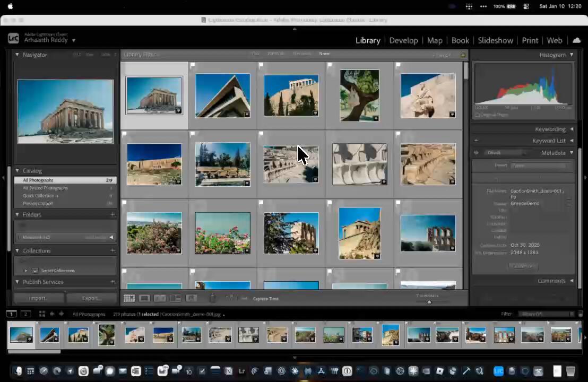
Task: Expand the Keywording panel
Action: click(x=550, y=129)
